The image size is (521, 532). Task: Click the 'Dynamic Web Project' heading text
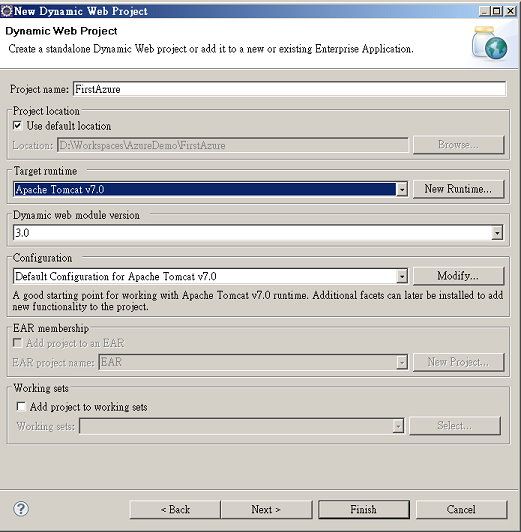click(x=61, y=31)
